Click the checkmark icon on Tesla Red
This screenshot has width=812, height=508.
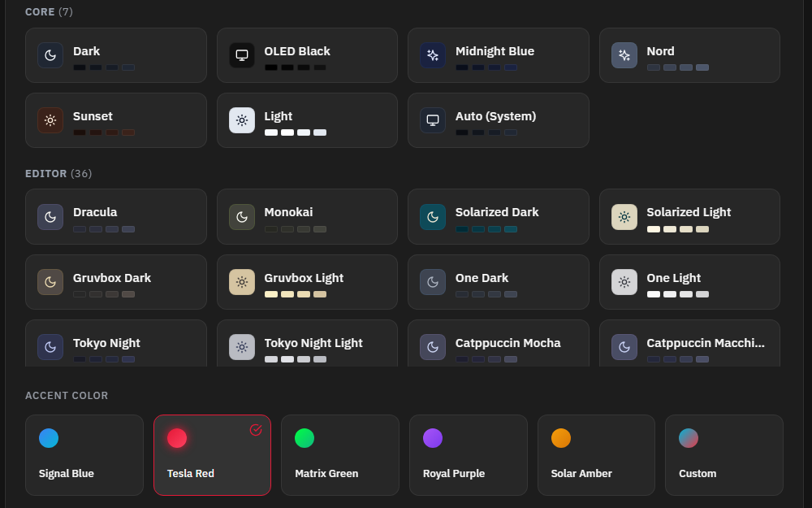[256, 430]
